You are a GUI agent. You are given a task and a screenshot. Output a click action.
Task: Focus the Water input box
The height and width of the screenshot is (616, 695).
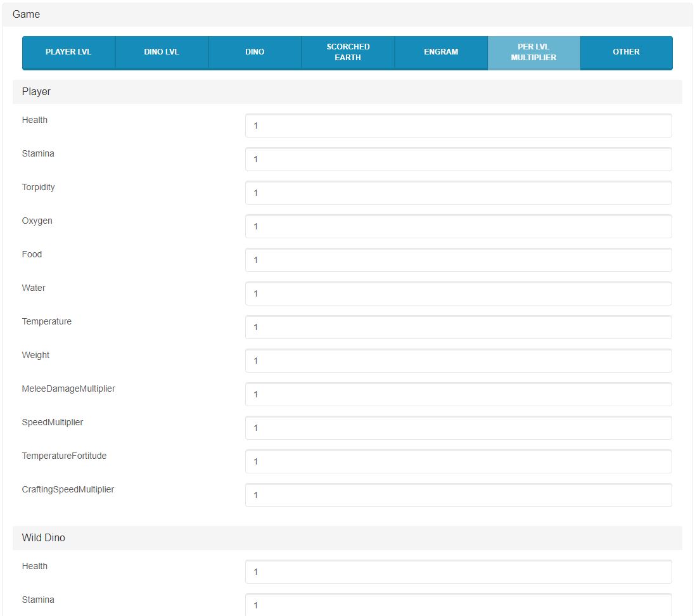[x=458, y=294]
